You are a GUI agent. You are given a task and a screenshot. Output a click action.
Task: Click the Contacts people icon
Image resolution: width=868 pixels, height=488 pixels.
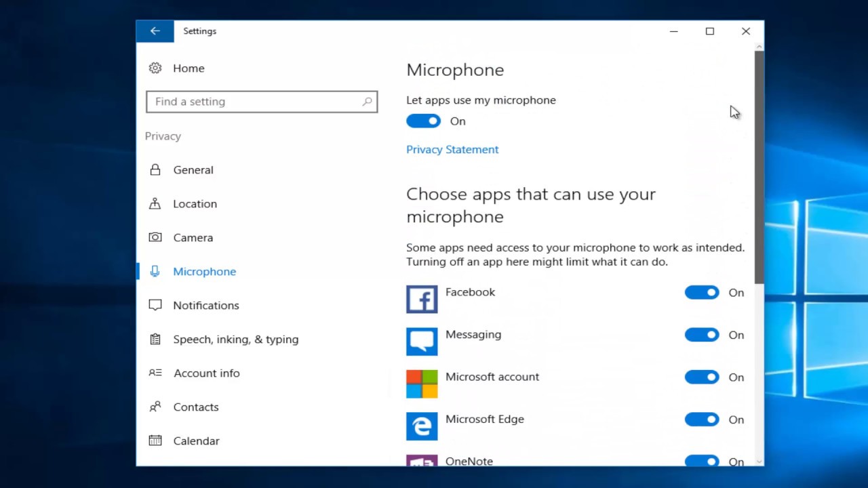[x=155, y=407]
